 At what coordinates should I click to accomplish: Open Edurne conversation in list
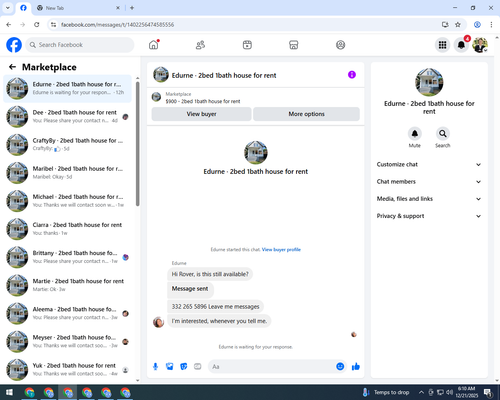pyautogui.click(x=68, y=88)
